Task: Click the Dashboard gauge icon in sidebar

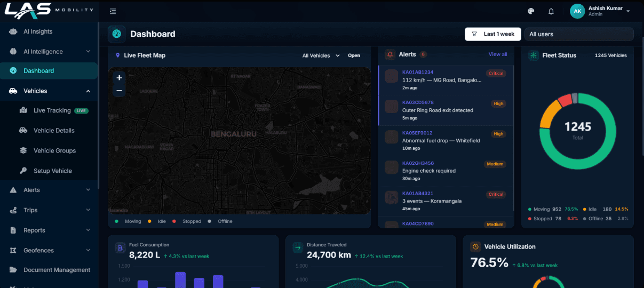Action: point(13,71)
